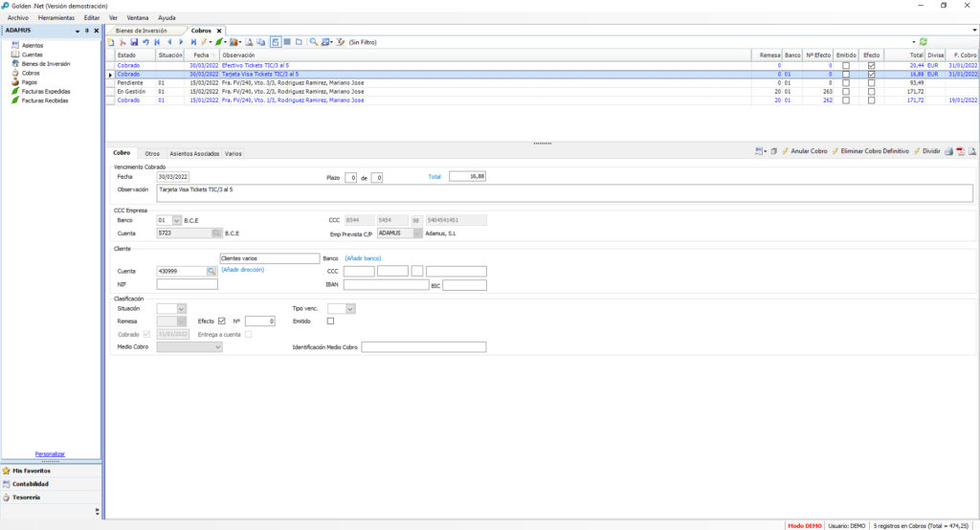Click the printer icon in detail toolbar
This screenshot has height=530, width=980.
point(948,151)
